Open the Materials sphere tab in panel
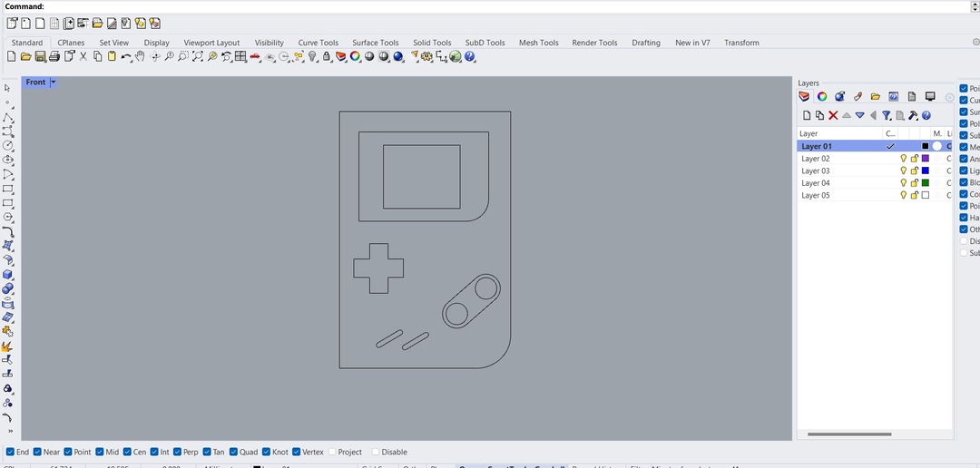This screenshot has width=980, height=468. 840,97
